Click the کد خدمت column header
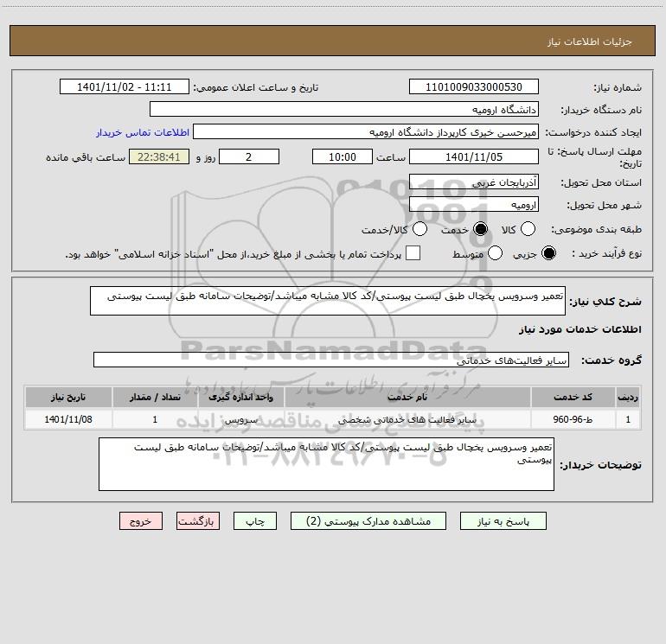 click(x=573, y=397)
